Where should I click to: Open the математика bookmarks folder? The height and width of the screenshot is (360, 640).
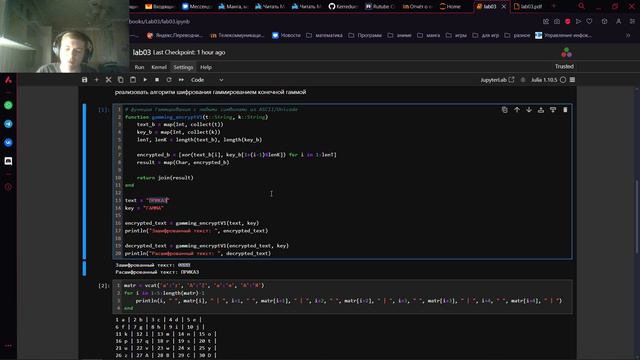tap(324, 36)
